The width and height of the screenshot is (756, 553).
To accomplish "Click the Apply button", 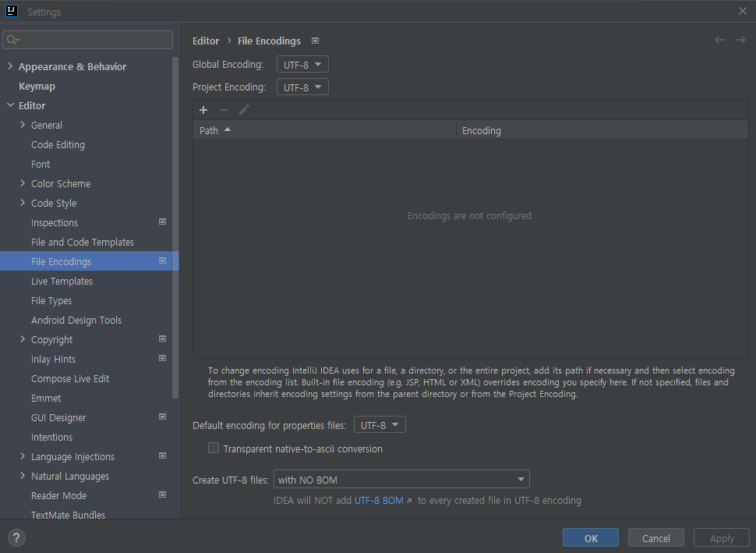I will pos(722,538).
